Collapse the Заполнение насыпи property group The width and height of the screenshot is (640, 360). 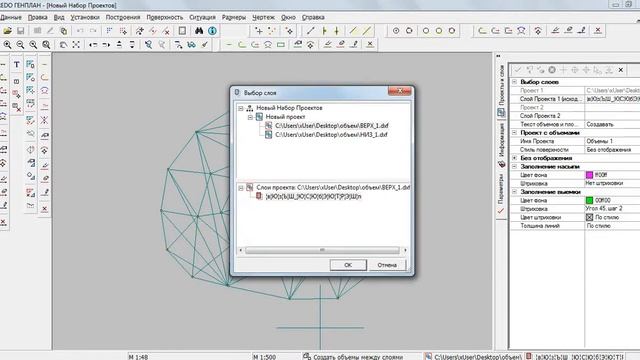515,167
